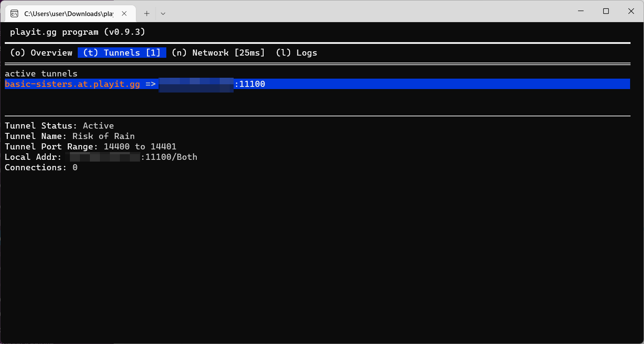Click the terminal icon on the tab
The height and width of the screenshot is (344, 644).
[14, 13]
